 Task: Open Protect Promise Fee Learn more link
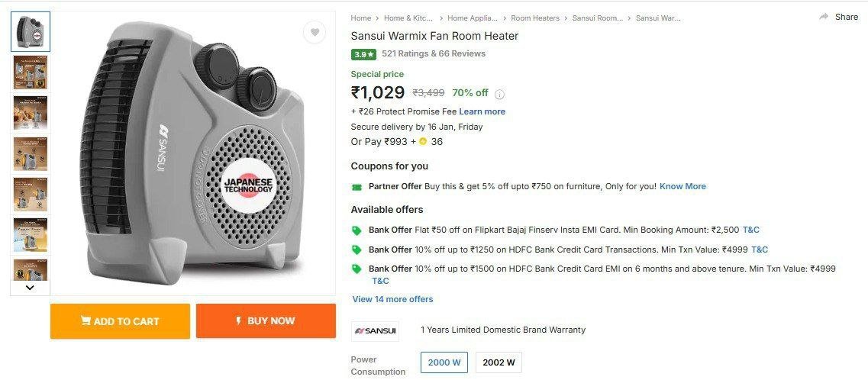pos(482,111)
